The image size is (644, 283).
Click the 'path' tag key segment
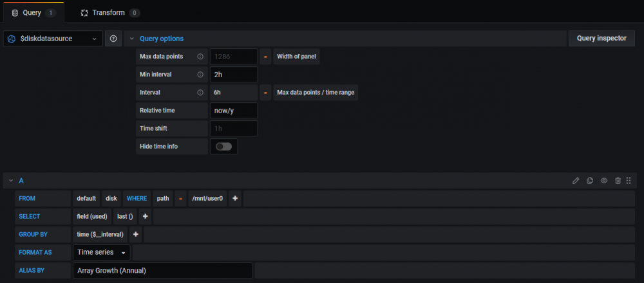click(163, 199)
